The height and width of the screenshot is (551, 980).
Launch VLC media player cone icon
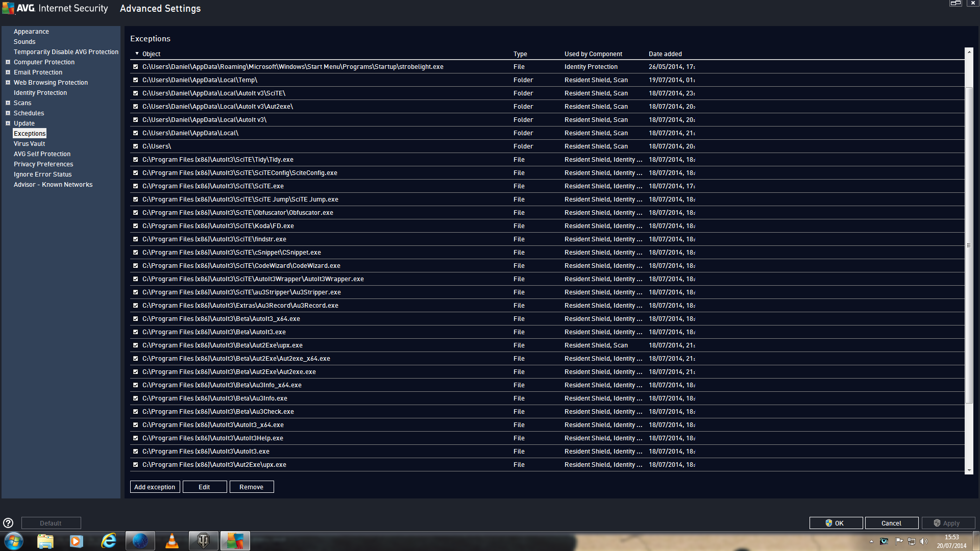pyautogui.click(x=172, y=541)
